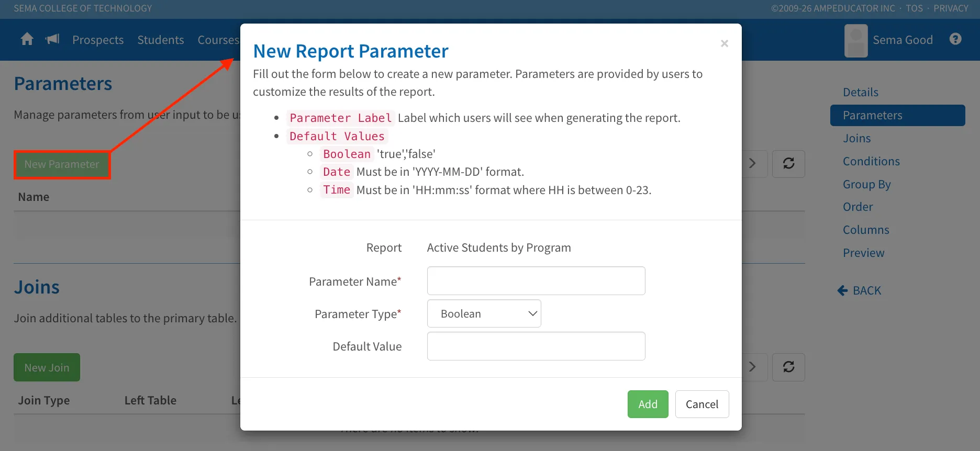Click the Parameter Name field
The width and height of the screenshot is (980, 451).
coord(536,281)
